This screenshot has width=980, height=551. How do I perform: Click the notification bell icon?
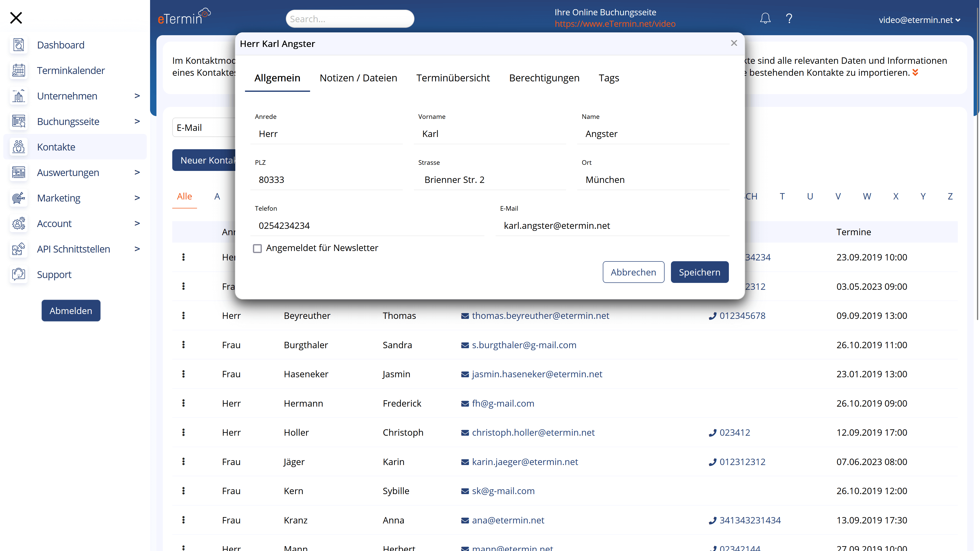coord(765,18)
